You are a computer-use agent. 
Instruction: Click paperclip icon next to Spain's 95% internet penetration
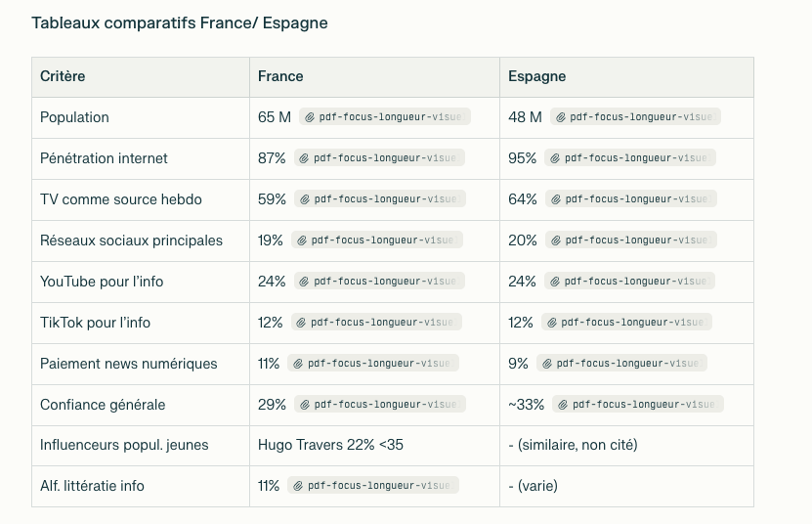[555, 158]
